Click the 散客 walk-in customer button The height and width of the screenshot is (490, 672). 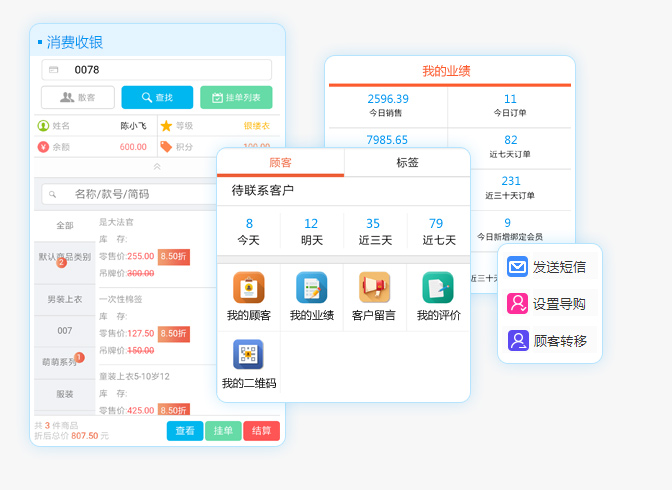[78, 97]
